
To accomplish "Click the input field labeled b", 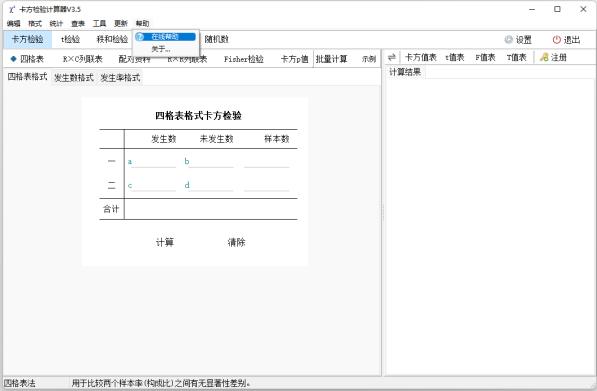I will (x=211, y=162).
